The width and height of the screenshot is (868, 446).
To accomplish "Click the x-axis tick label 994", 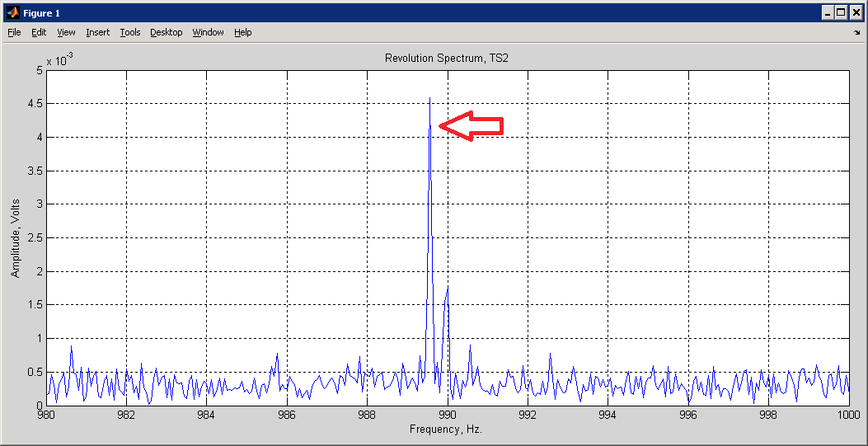I will point(608,415).
